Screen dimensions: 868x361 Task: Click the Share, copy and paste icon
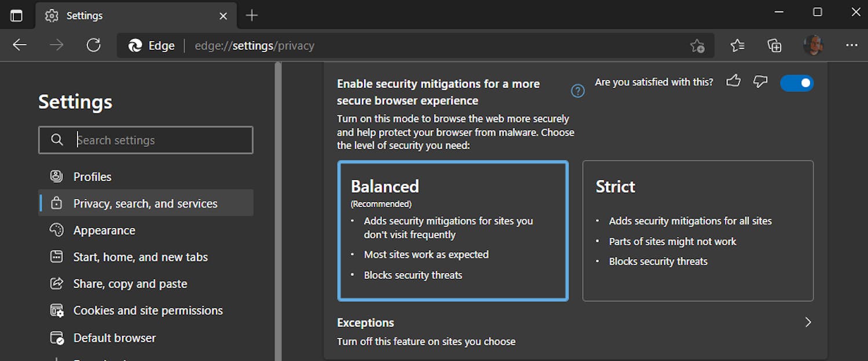tap(57, 283)
